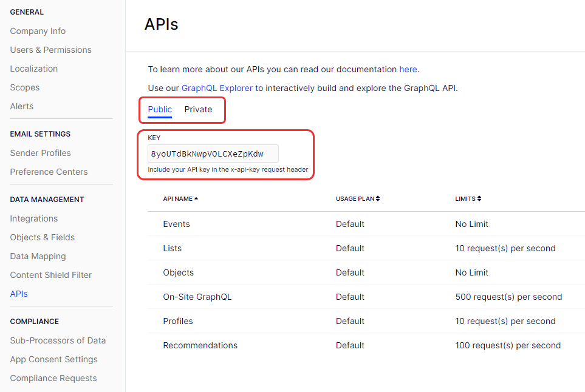The height and width of the screenshot is (392, 585).
Task: Select the Recommendations API row
Action: tap(200, 345)
